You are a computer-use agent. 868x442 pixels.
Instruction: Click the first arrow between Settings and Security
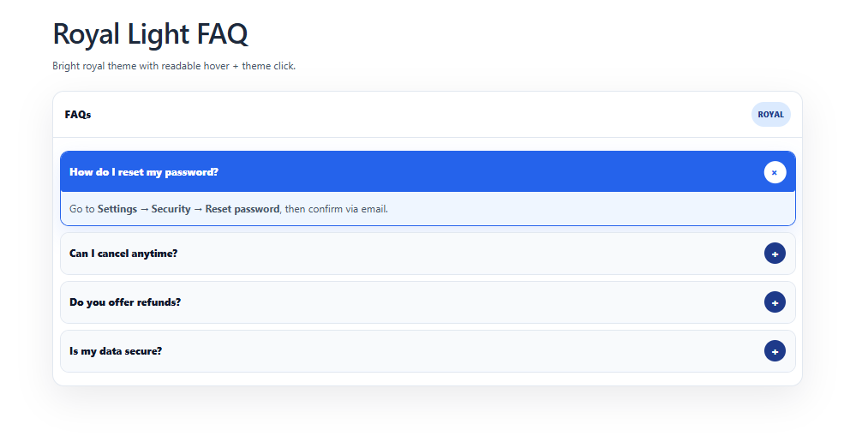point(144,209)
